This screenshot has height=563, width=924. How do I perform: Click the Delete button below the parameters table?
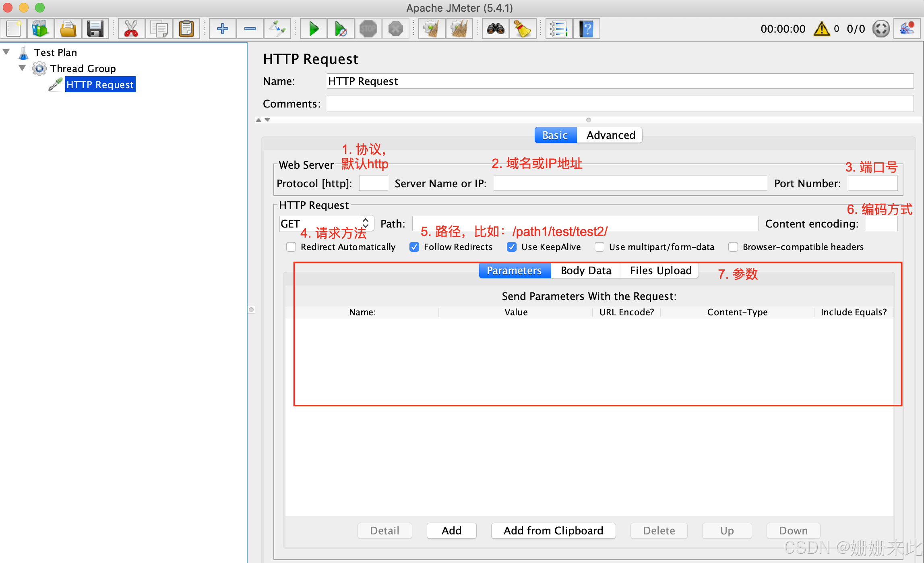point(659,530)
